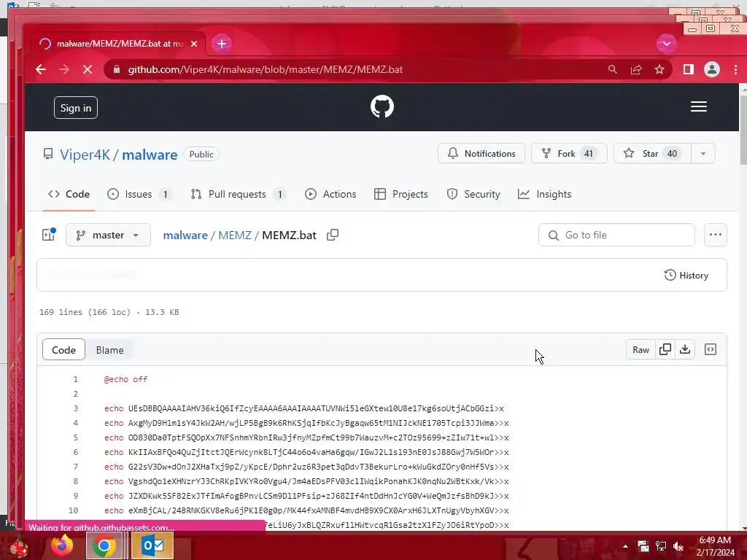
Task: Switch to Blame view
Action: coord(109,350)
